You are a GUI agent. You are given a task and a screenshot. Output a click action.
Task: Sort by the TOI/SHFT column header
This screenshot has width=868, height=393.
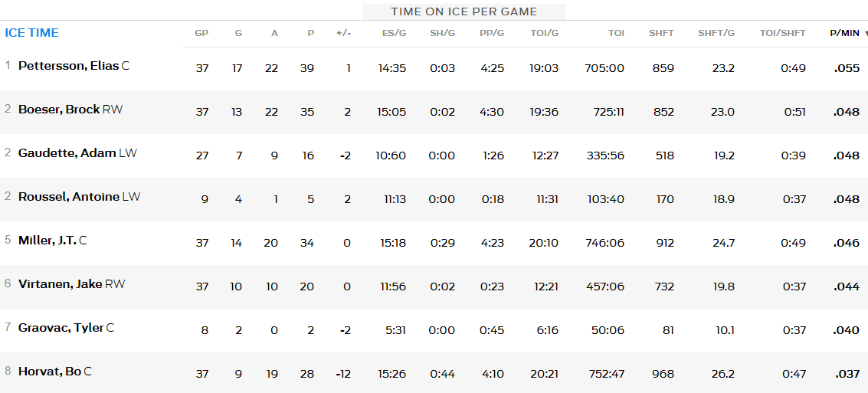tap(782, 33)
